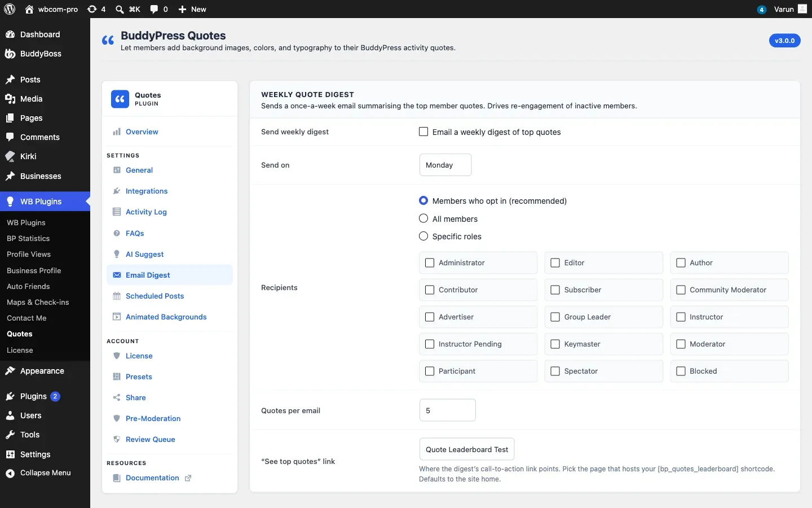
Task: Enable Email a weekly digest checkbox
Action: pos(423,132)
